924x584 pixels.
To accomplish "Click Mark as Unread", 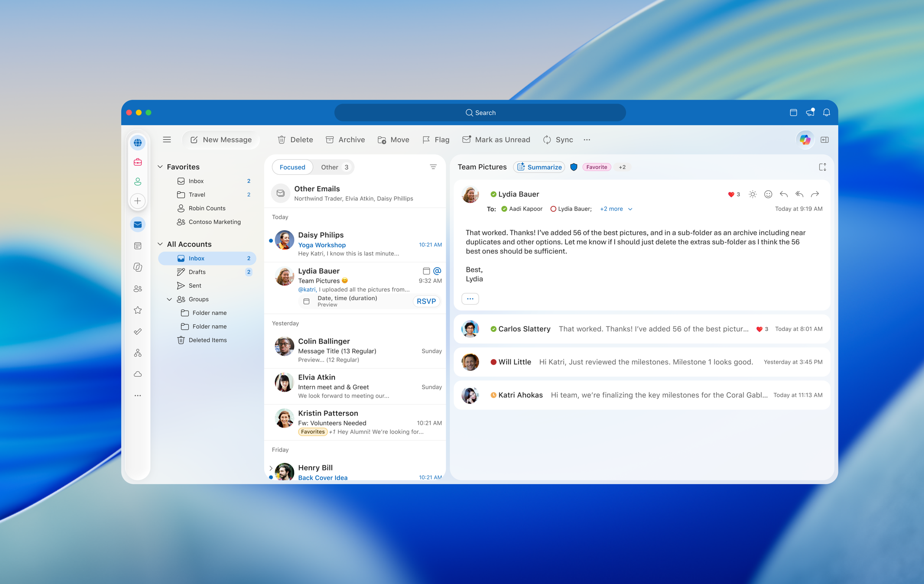I will (x=496, y=140).
